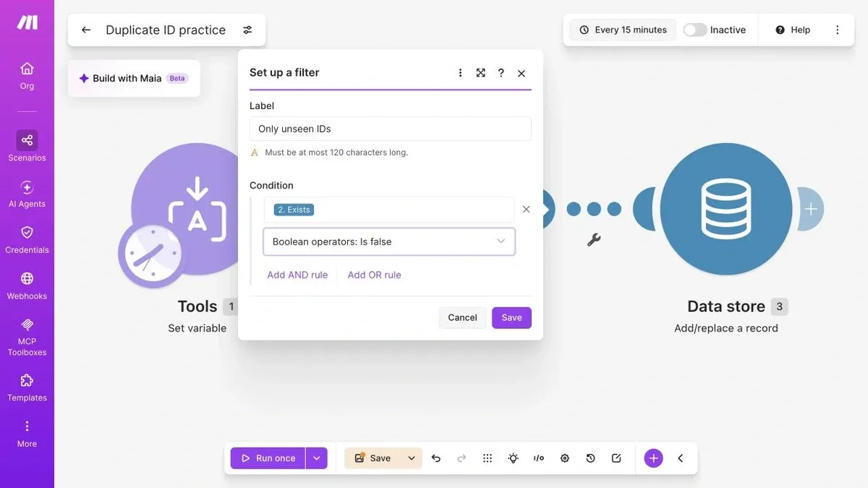Viewport: 868px width, 488px height.
Task: Open filter dialog help question mark
Action: 501,73
